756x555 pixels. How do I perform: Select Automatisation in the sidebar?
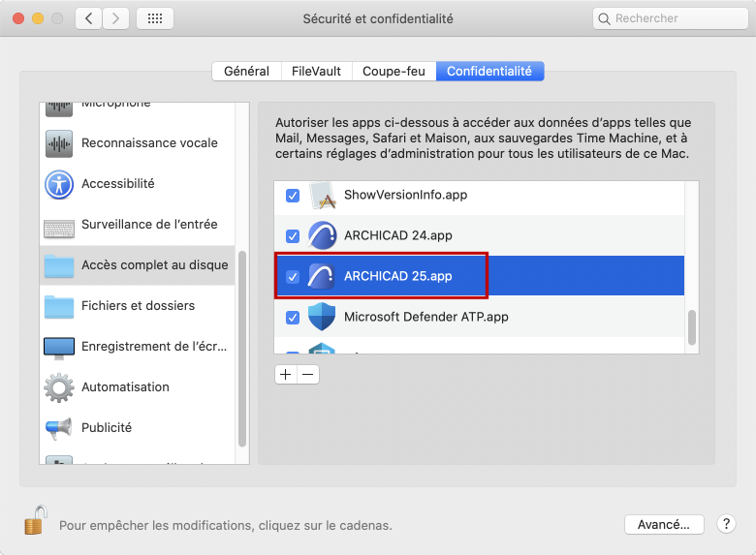point(125,386)
